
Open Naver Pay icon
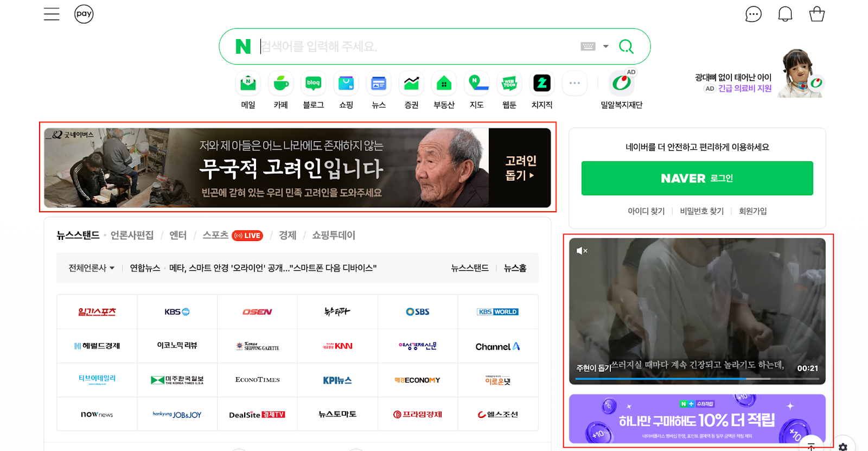point(84,14)
